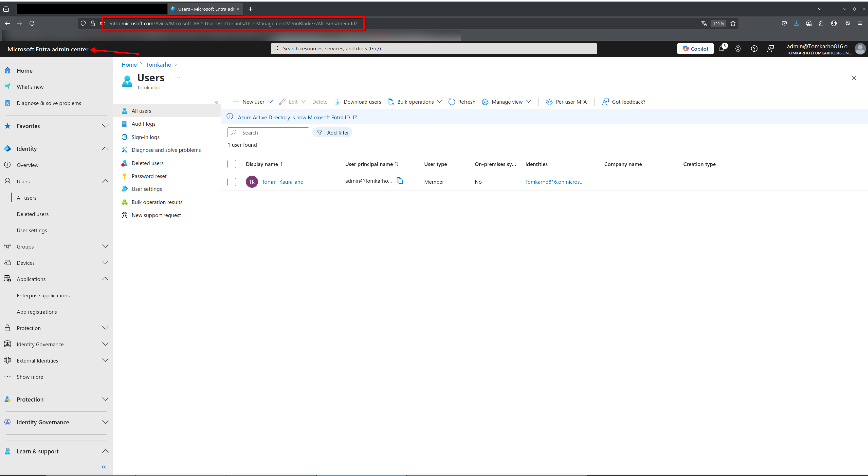
Task: Copy the user principal name icon
Action: click(400, 181)
